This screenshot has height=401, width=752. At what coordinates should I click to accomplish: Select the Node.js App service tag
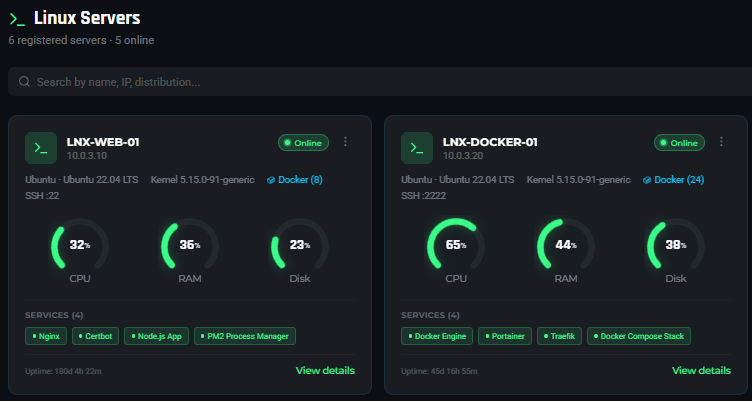coord(156,336)
